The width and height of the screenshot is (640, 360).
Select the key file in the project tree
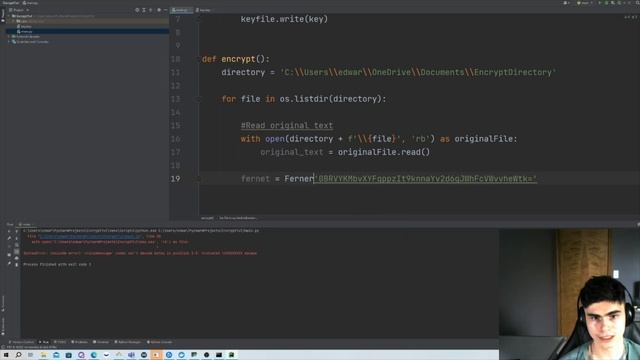(24, 26)
